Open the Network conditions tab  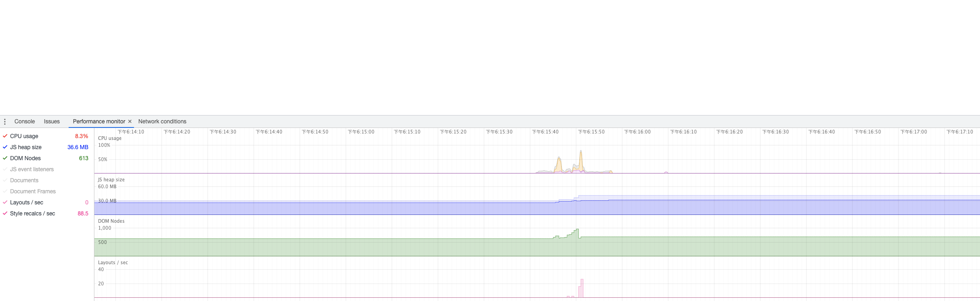coord(162,122)
